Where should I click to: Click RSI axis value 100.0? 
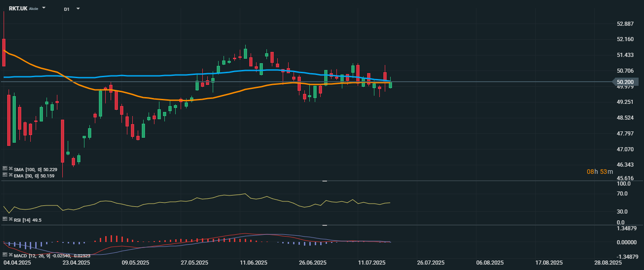[x=624, y=184]
